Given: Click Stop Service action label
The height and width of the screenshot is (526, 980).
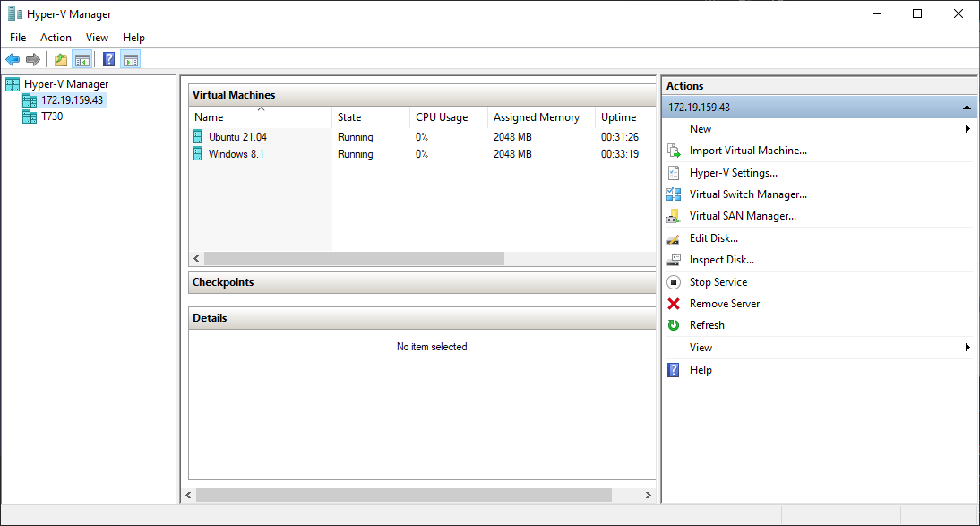Looking at the screenshot, I should pos(718,282).
